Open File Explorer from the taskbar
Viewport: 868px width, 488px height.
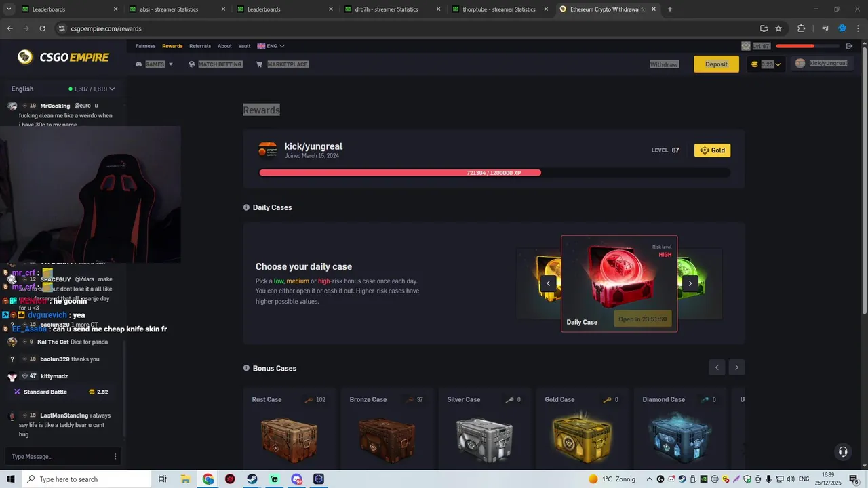point(185,479)
